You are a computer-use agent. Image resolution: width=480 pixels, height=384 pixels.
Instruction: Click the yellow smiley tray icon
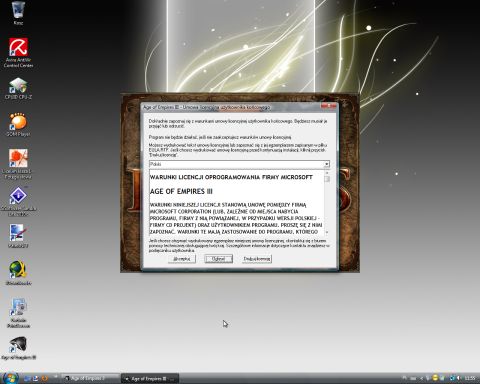[x=435, y=378]
